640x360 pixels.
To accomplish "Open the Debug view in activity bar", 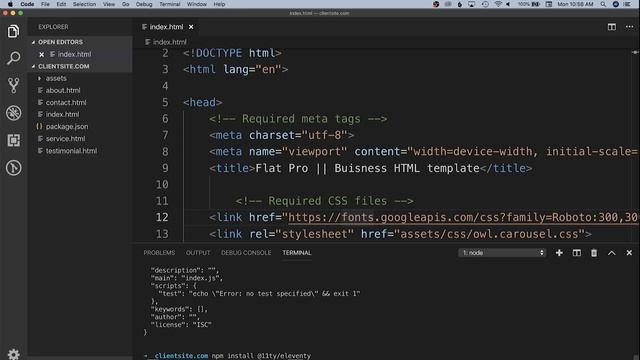I will 13,113.
